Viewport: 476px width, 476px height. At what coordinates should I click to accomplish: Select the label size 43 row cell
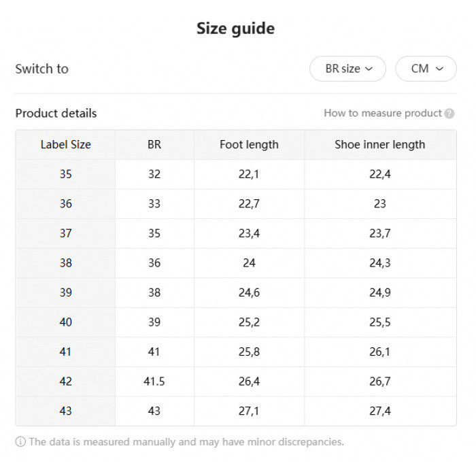(x=65, y=411)
